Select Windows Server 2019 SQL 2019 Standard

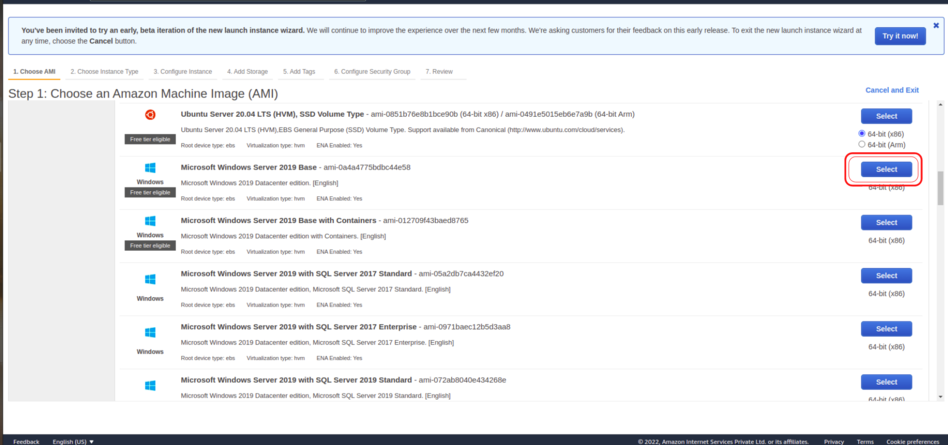pyautogui.click(x=886, y=382)
